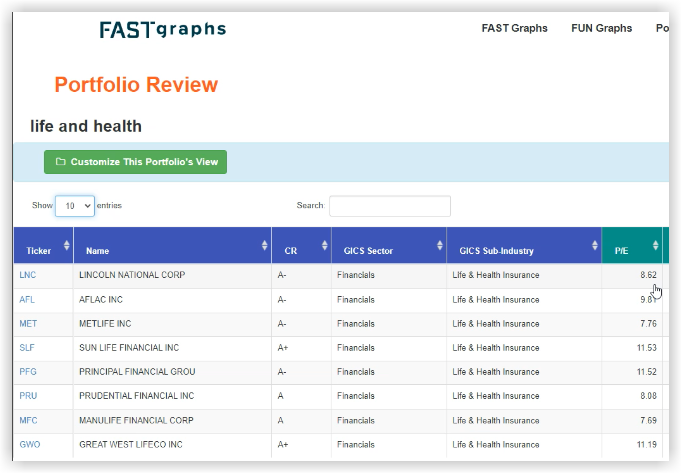
Task: Open the FUN Graphs menu item
Action: 601,28
